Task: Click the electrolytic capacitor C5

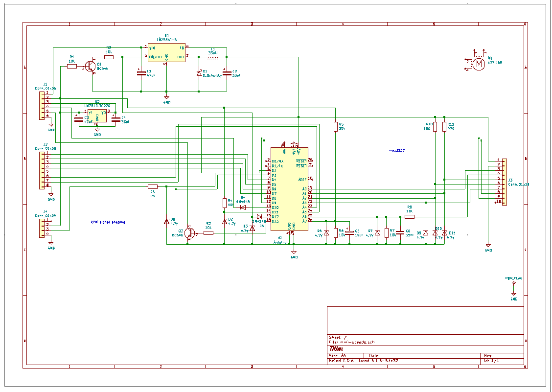Action: pos(349,232)
